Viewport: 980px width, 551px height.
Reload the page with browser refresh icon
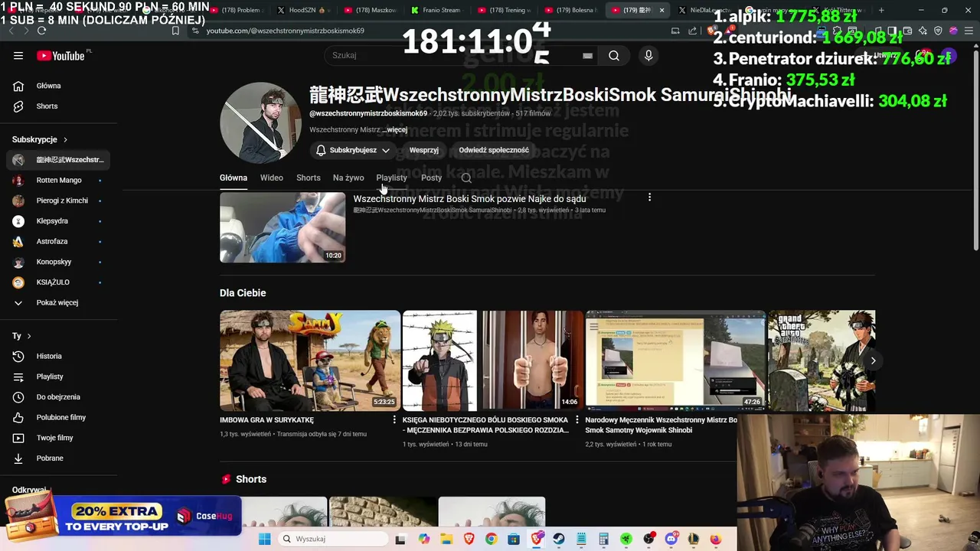click(x=41, y=31)
